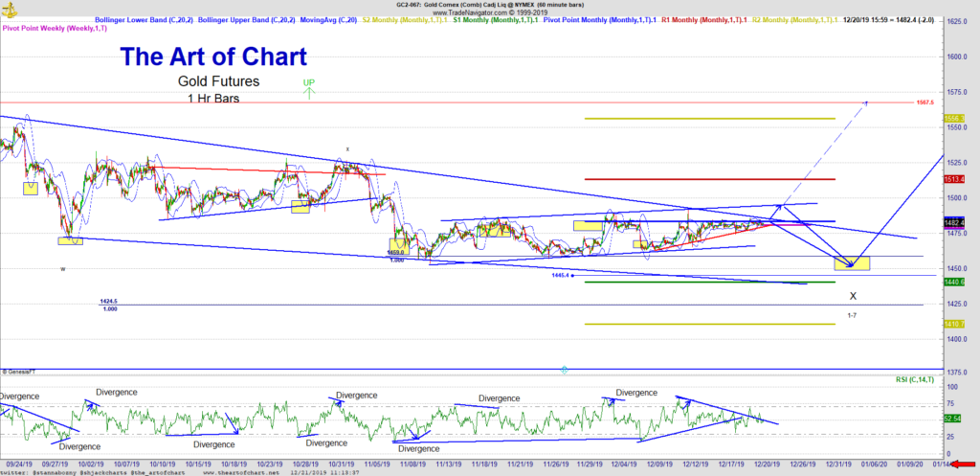Select the 12/20/19 date on the time axis

tap(763, 463)
